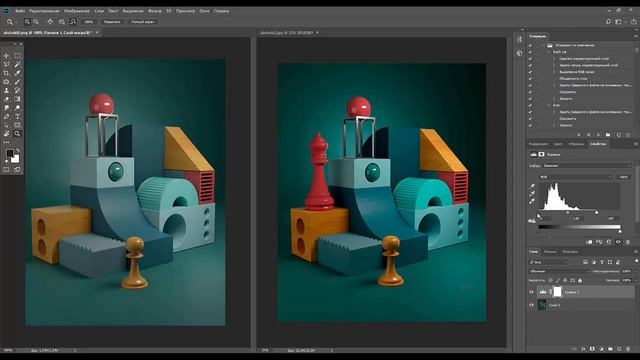Click the zoom-in magnifier in options bar
The width and height of the screenshot is (640, 360).
27,22
